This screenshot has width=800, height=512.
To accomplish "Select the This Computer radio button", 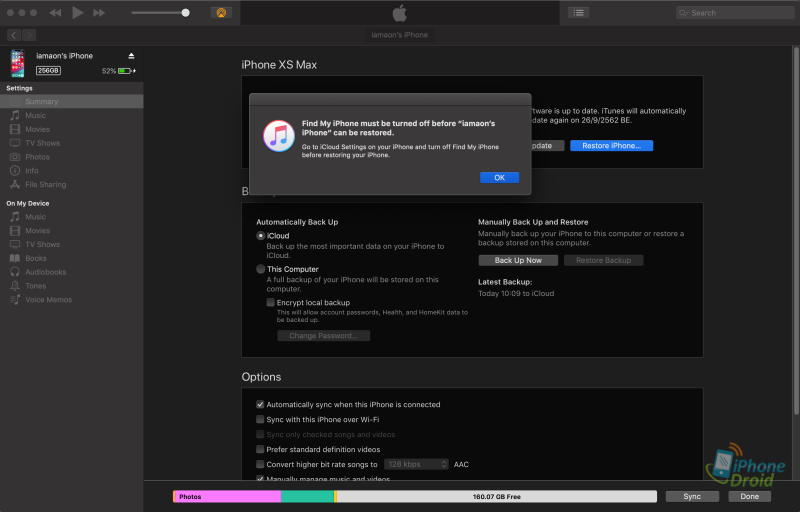I will (261, 269).
